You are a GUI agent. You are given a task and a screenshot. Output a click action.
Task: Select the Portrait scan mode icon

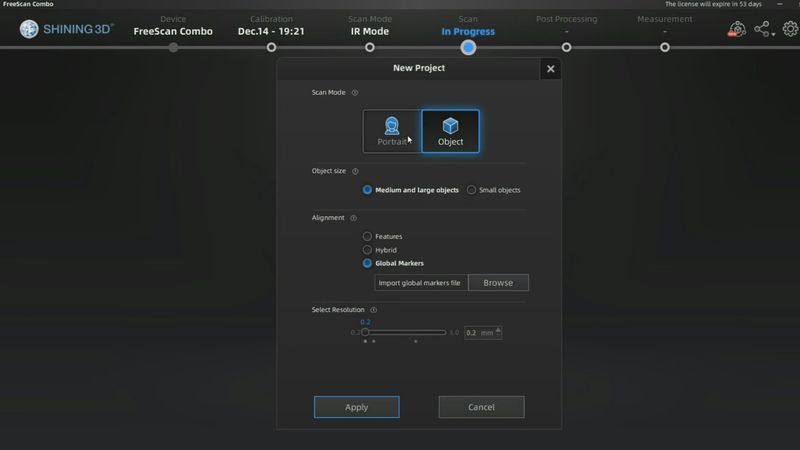coord(392,130)
